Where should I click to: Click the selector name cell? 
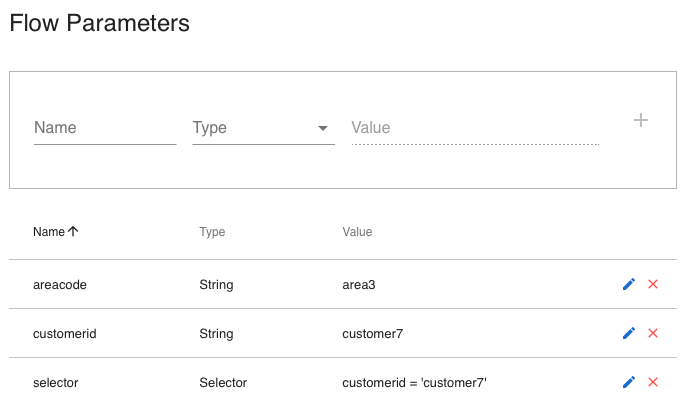point(56,383)
